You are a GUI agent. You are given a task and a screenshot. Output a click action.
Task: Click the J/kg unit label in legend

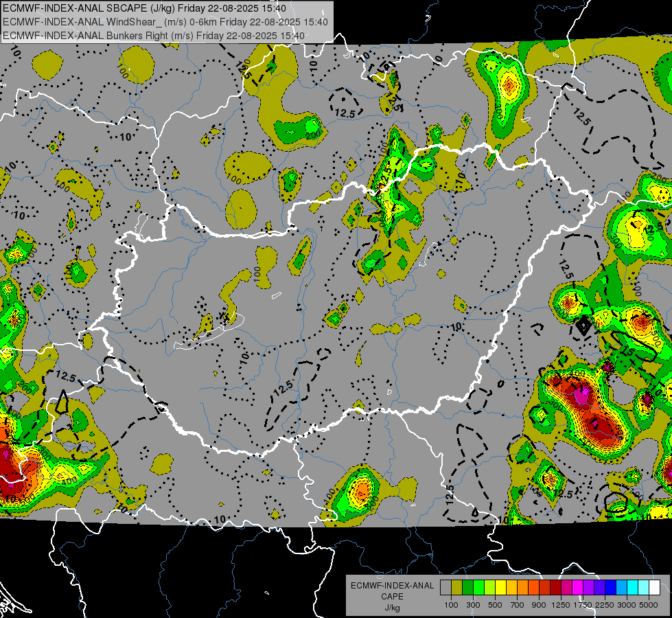point(392,608)
